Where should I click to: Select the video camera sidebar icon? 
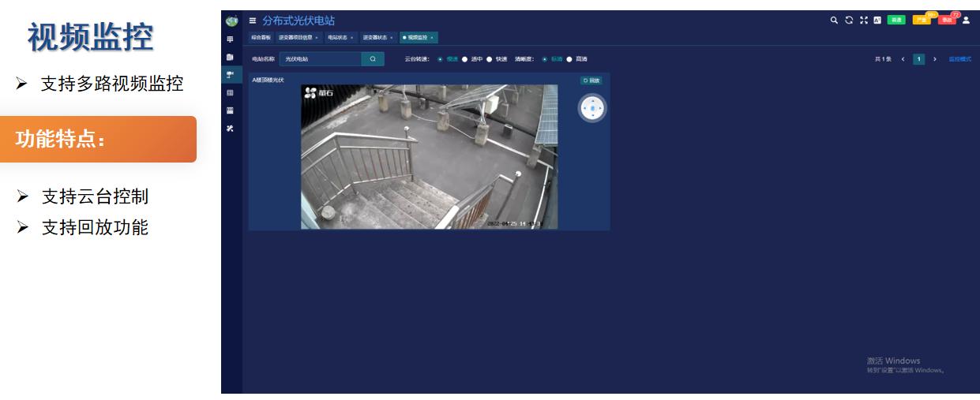[230, 75]
